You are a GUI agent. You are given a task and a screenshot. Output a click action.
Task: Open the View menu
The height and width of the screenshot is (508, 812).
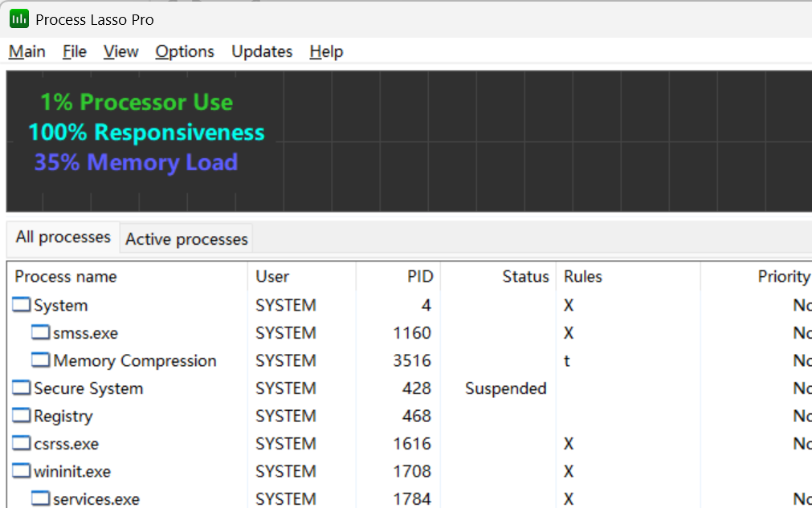120,51
